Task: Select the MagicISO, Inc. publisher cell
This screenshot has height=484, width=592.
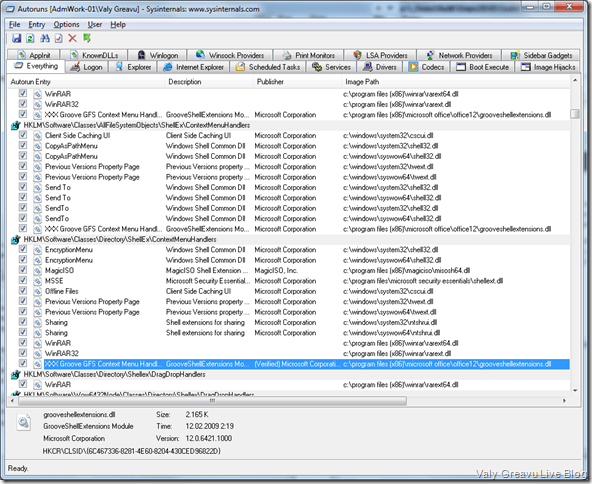Action: (276, 271)
